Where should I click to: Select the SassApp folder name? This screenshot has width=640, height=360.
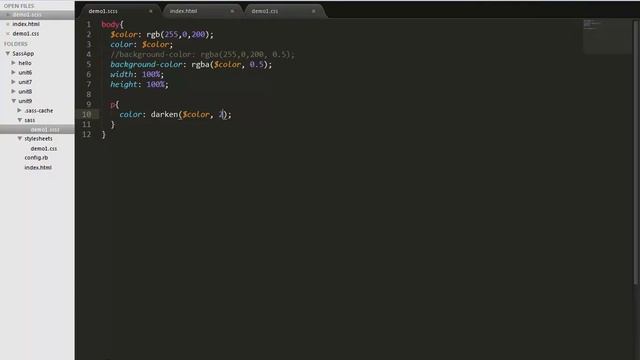coord(23,53)
